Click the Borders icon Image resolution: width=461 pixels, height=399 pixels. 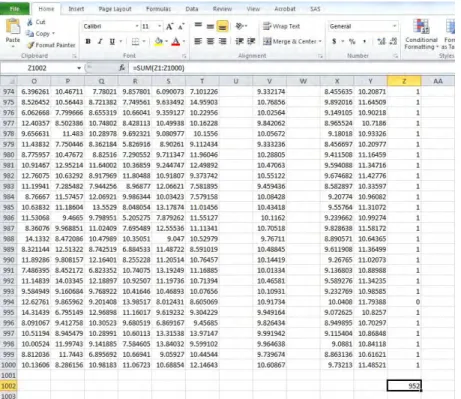(x=135, y=42)
